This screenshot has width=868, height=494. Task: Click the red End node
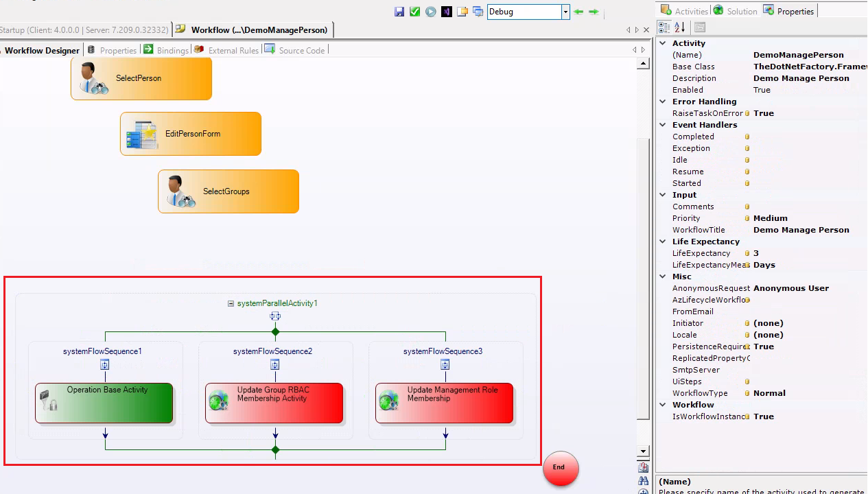[x=560, y=468]
